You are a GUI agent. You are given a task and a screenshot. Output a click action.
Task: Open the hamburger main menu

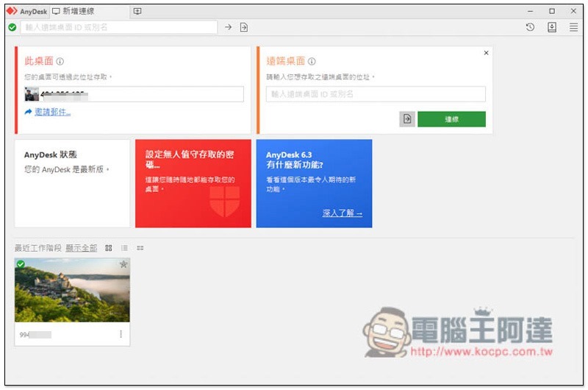click(573, 27)
